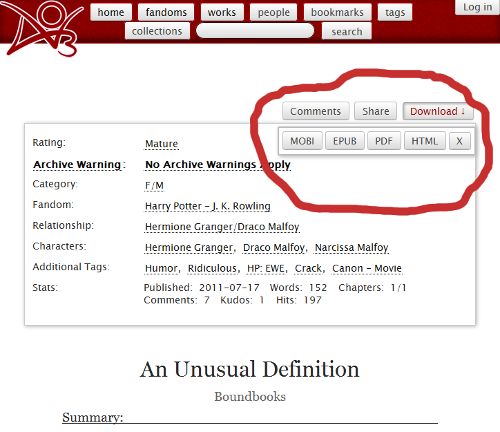Open the Narcissa Malfoy character tag
This screenshot has height=432, width=500.
[352, 248]
